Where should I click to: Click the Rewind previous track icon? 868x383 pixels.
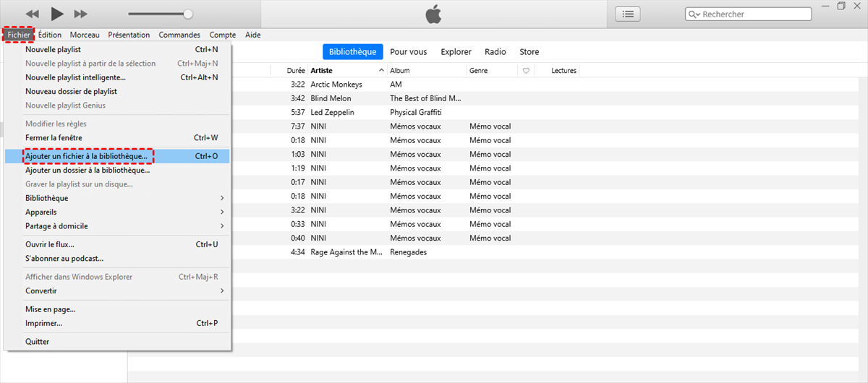pos(32,14)
